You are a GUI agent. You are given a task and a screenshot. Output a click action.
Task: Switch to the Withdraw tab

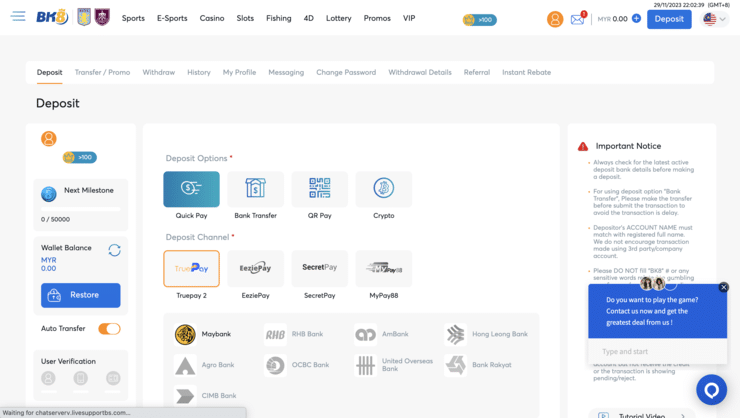(x=159, y=73)
